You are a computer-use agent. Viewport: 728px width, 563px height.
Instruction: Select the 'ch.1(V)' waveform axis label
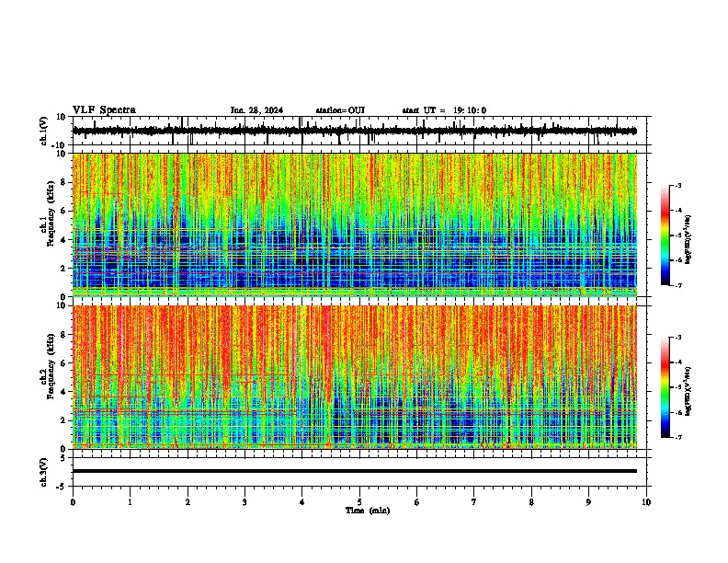tap(44, 131)
